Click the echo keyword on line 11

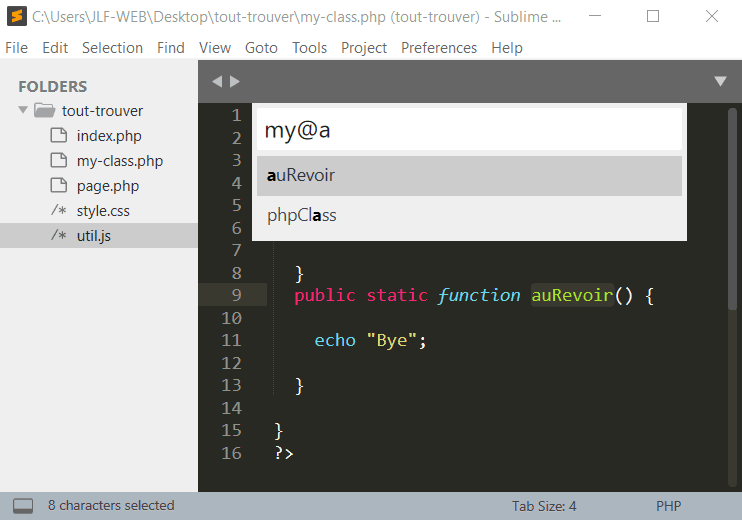335,340
